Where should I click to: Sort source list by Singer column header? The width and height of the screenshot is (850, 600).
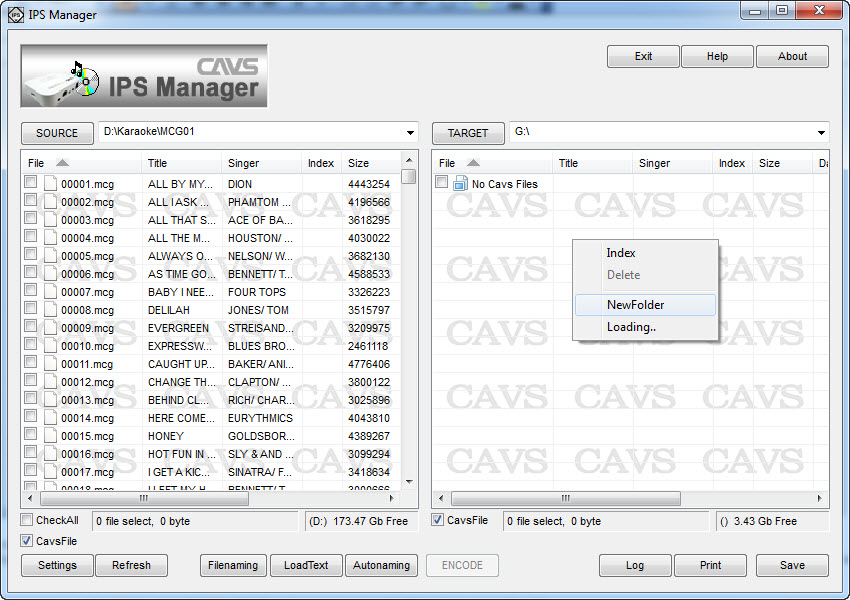pos(243,163)
